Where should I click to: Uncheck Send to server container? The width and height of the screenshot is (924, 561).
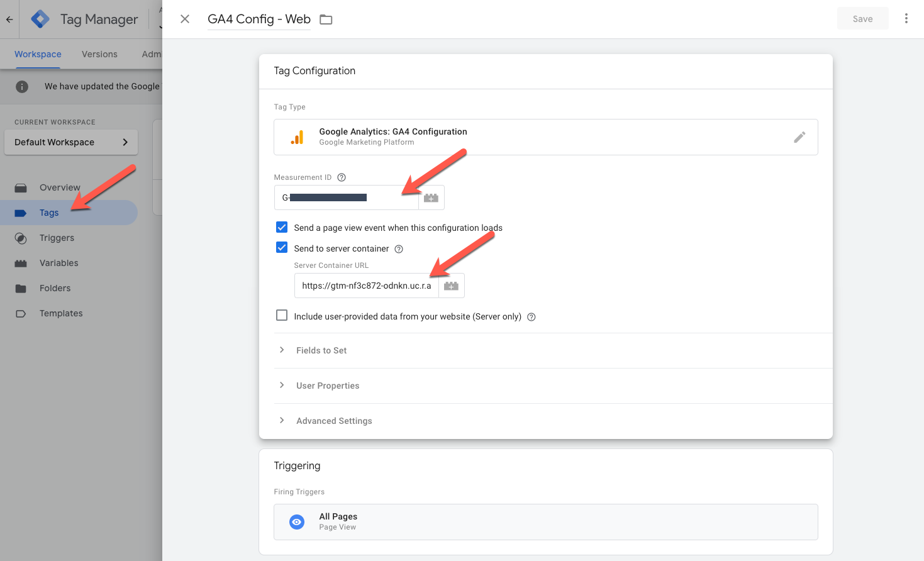(x=282, y=248)
